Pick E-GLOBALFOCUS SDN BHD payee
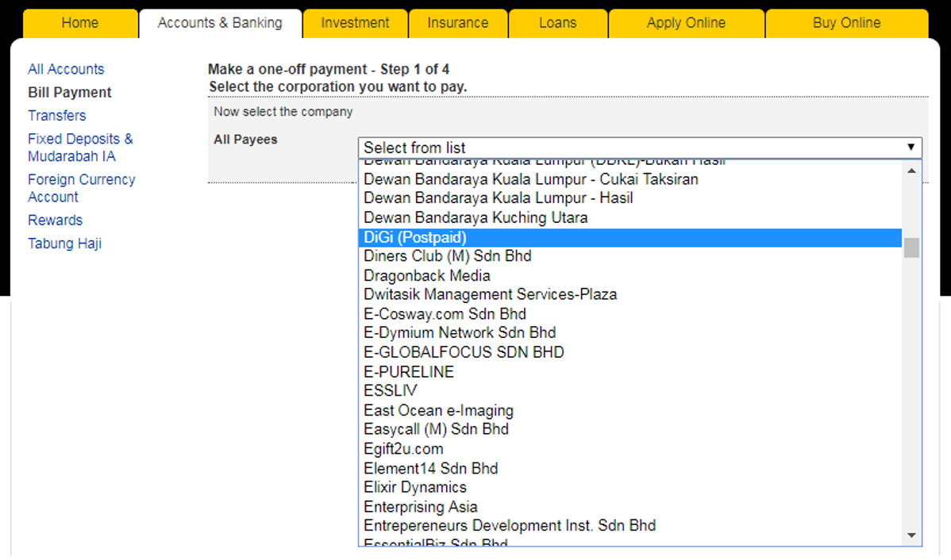951x560 pixels. click(630, 352)
